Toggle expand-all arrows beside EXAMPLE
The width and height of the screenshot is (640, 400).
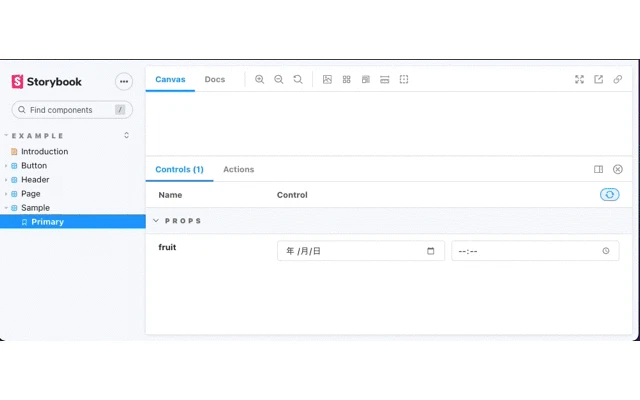127,135
